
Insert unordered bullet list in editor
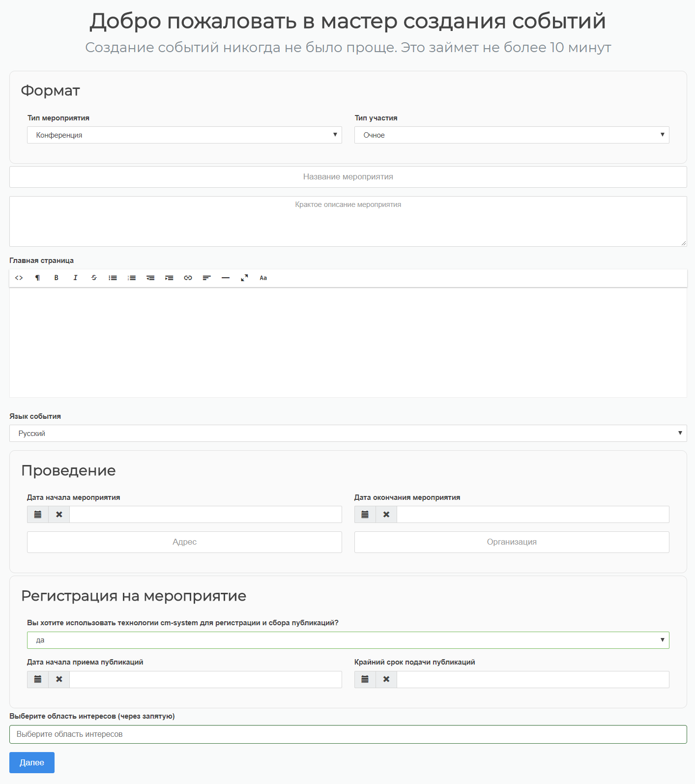tap(113, 278)
